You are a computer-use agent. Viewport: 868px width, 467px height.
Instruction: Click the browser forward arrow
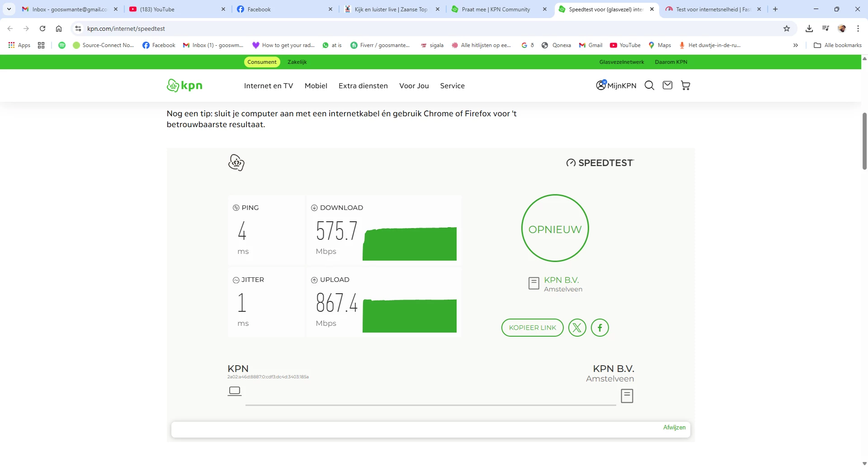point(26,29)
